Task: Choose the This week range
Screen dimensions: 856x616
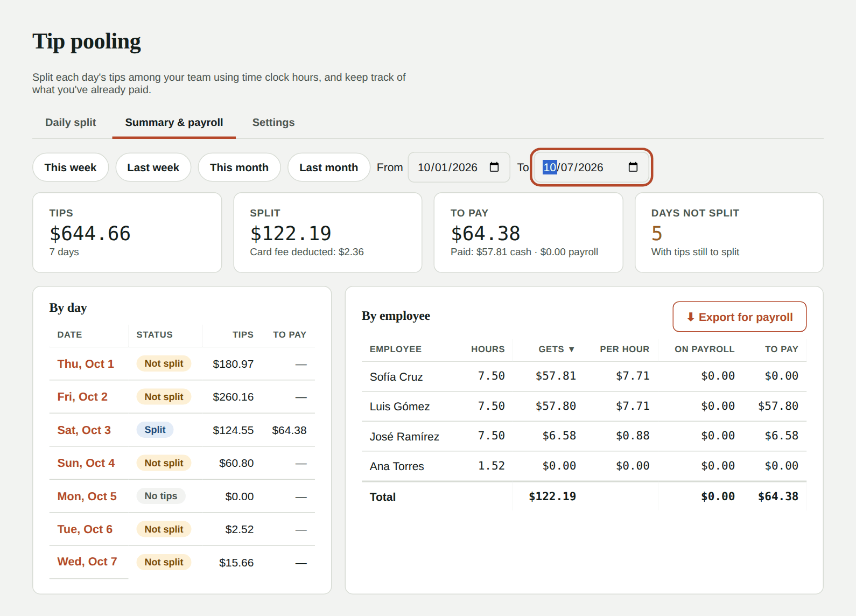Action: 71,167
